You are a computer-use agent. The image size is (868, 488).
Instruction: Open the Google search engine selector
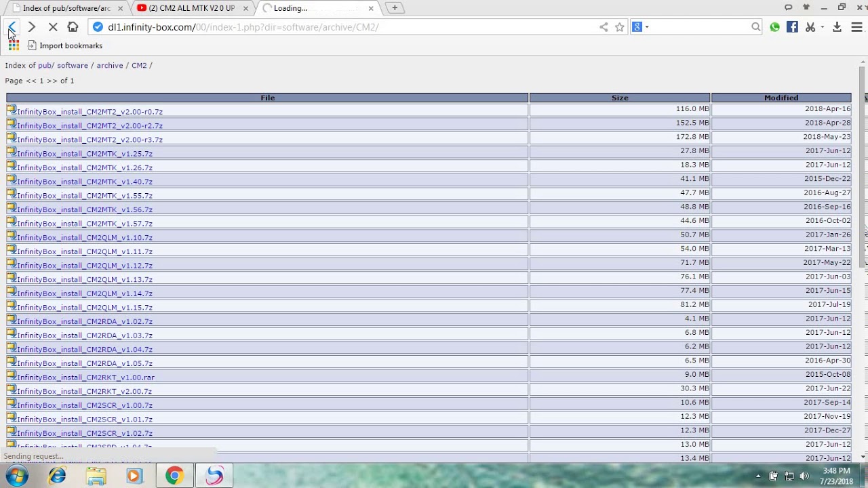point(641,27)
